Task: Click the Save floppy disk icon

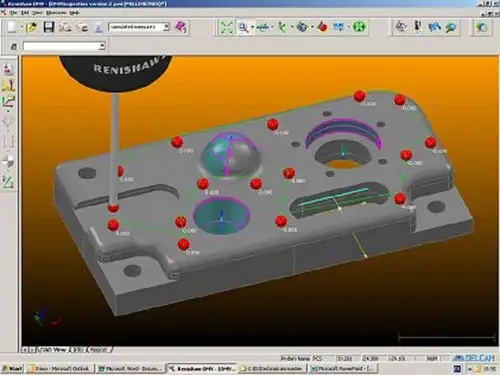Action: [x=49, y=27]
